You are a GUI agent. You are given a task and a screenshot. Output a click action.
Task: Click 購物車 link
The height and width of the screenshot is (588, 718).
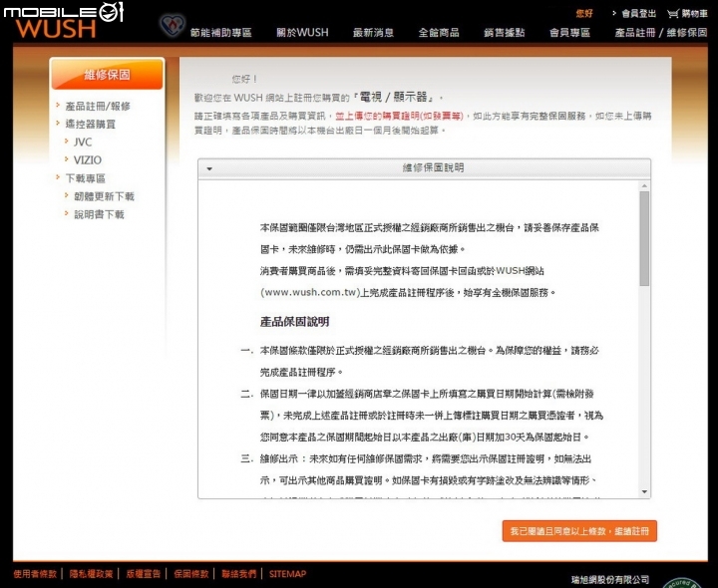tap(694, 14)
